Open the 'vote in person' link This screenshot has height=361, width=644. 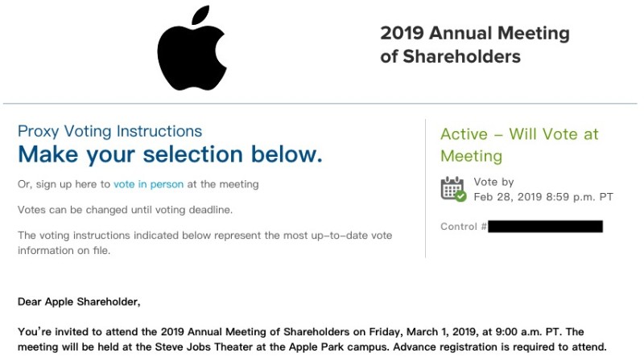coord(148,184)
